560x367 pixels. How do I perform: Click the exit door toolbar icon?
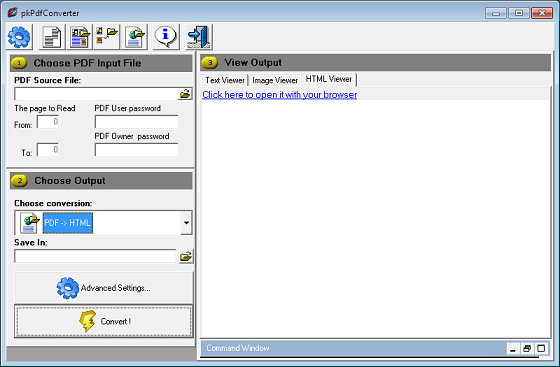pos(199,37)
